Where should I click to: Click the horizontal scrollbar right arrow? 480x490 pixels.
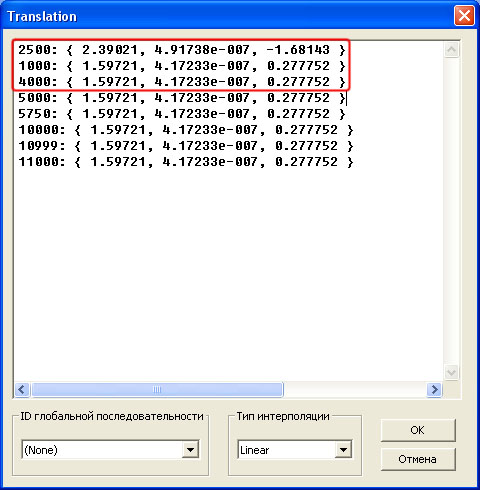pyautogui.click(x=434, y=389)
